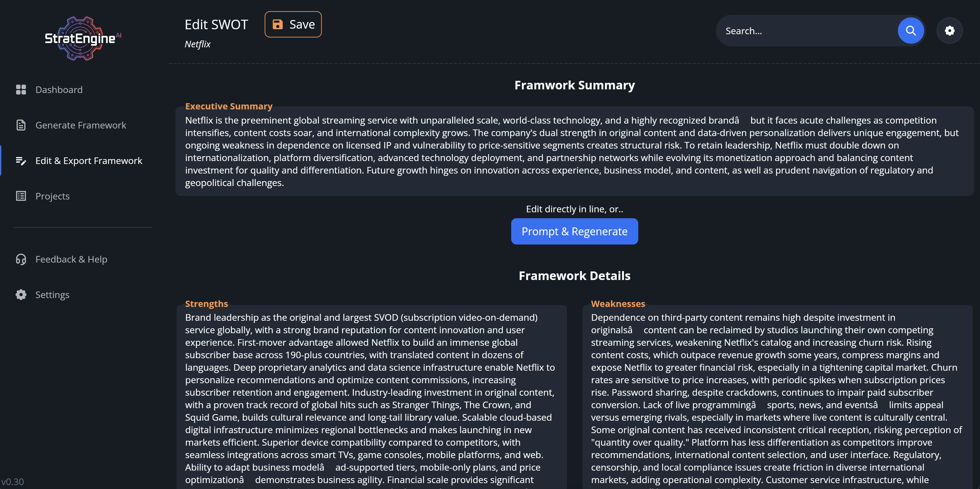The height and width of the screenshot is (489, 980).
Task: Click the Prompt & Regenerate button
Action: (x=574, y=231)
